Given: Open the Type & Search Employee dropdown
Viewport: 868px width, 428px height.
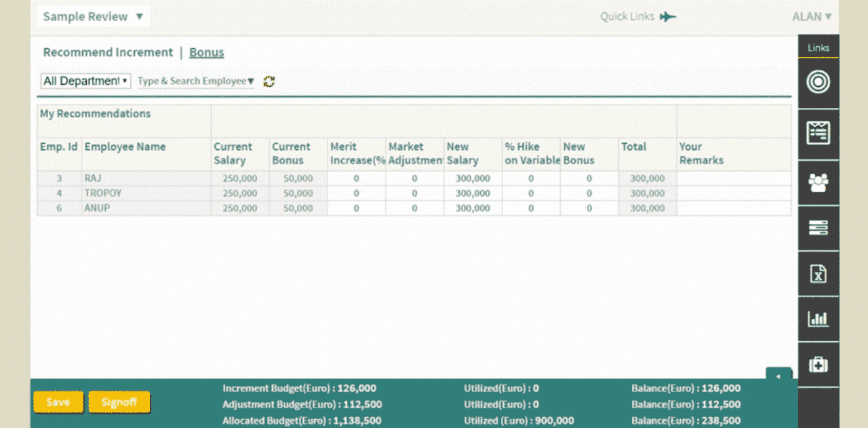Looking at the screenshot, I should coord(195,81).
